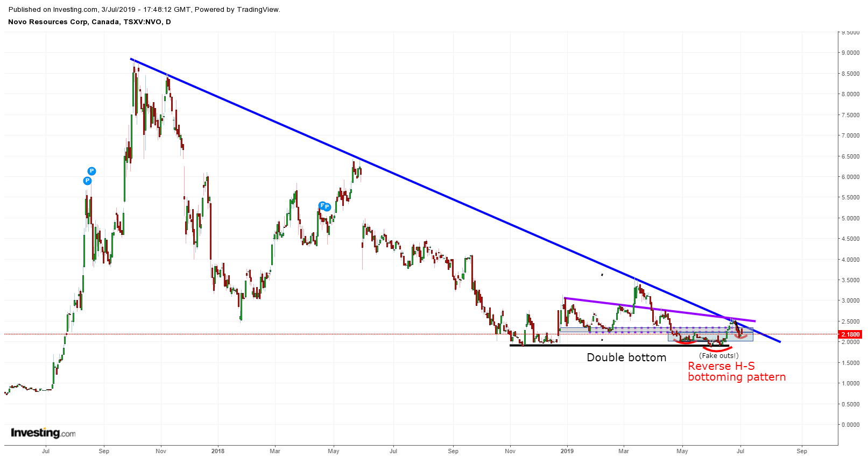Click the 5.0000 price axis label
This screenshot has width=868, height=458.
(x=851, y=218)
